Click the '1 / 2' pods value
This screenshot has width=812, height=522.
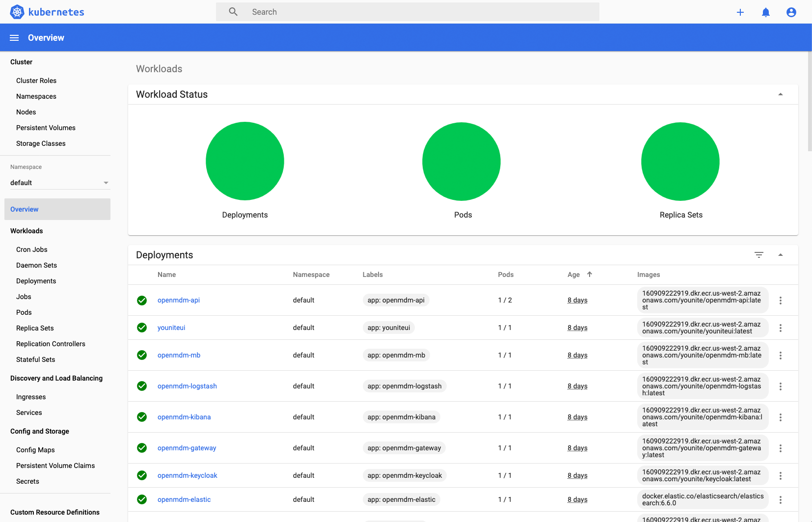[505, 300]
